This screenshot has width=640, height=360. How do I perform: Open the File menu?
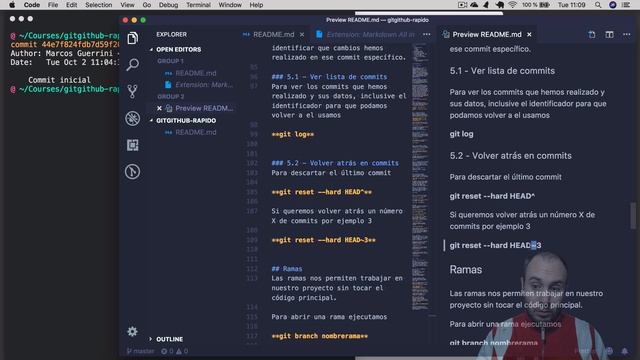click(53, 5)
